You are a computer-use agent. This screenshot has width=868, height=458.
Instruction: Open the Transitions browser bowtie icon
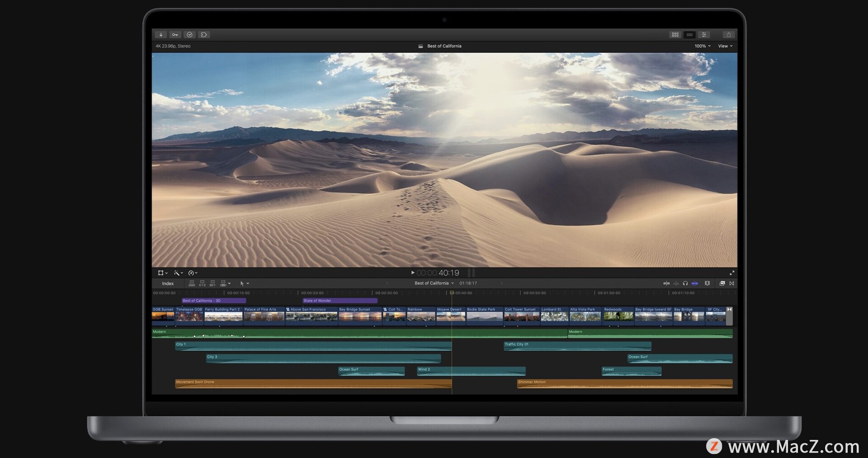tap(732, 283)
